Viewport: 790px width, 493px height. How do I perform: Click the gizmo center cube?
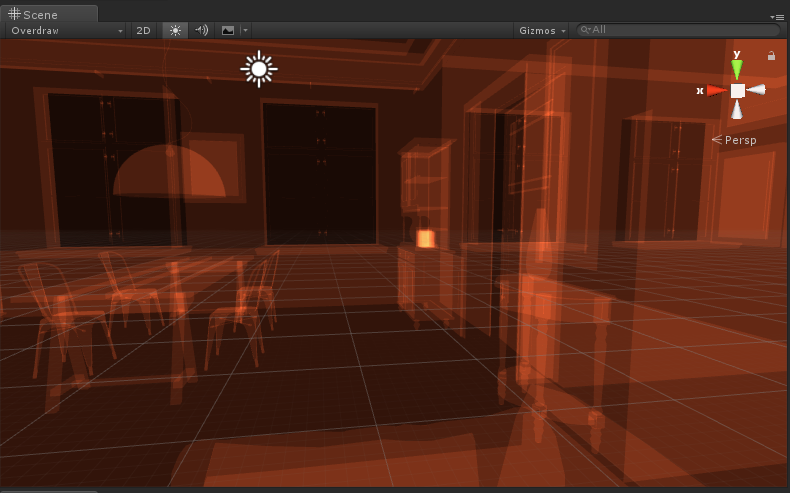coord(738,91)
